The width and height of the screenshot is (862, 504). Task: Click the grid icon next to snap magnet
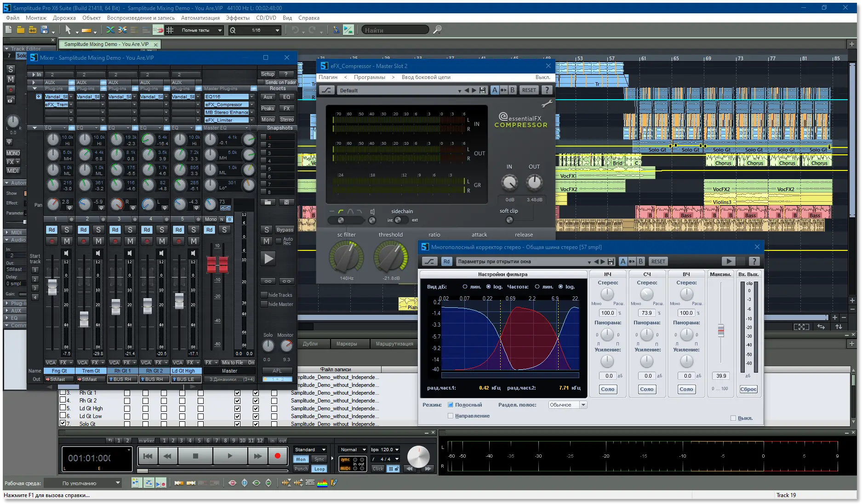point(170,30)
